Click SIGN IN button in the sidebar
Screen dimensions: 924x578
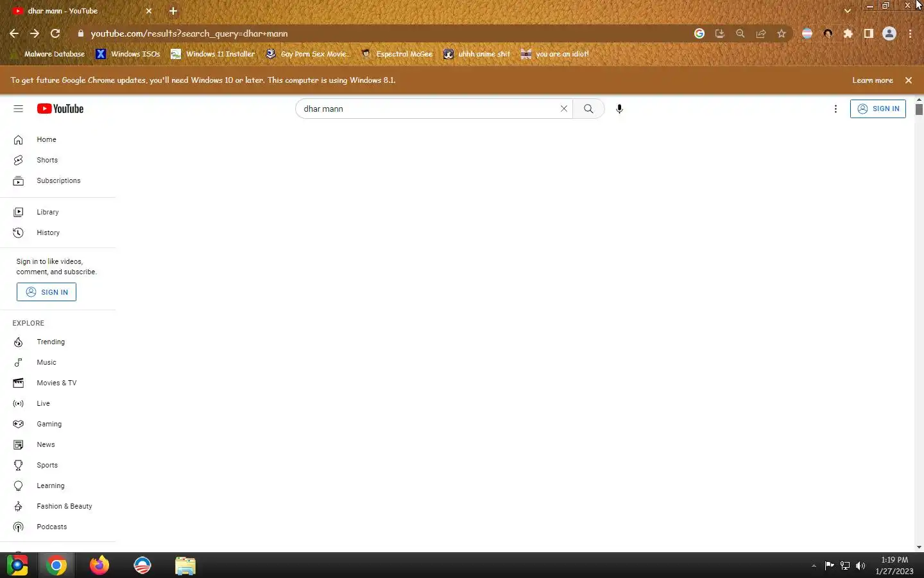[46, 292]
